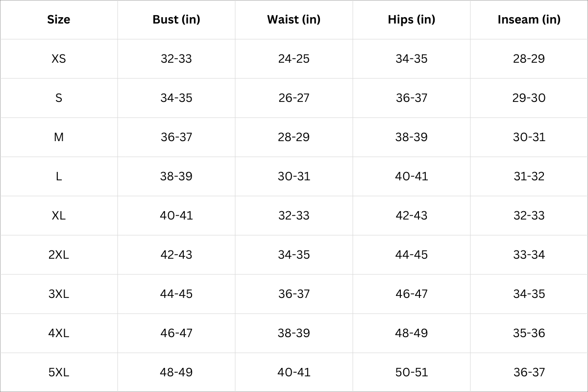Click the hips measurement for size 4XL

click(412, 333)
